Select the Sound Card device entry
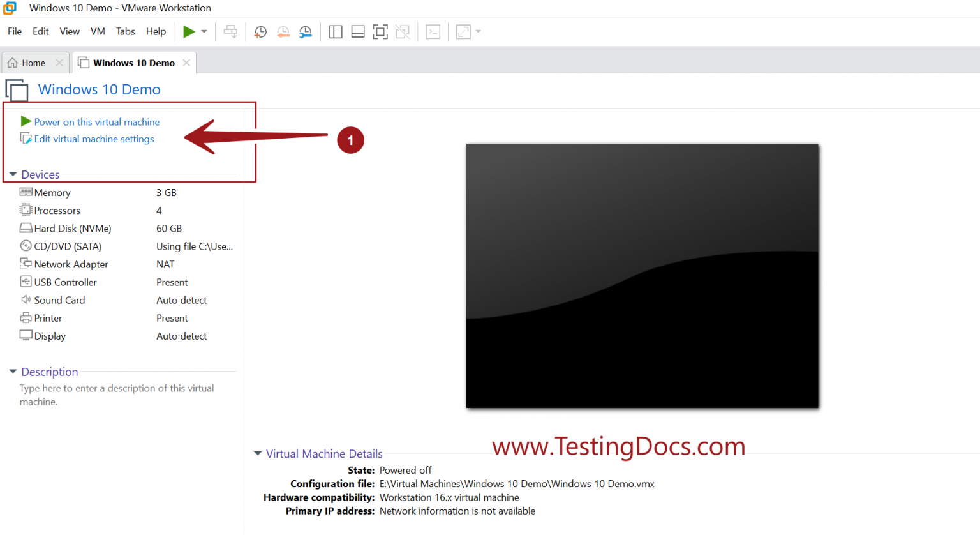Viewport: 980px width, 535px height. pyautogui.click(x=59, y=299)
